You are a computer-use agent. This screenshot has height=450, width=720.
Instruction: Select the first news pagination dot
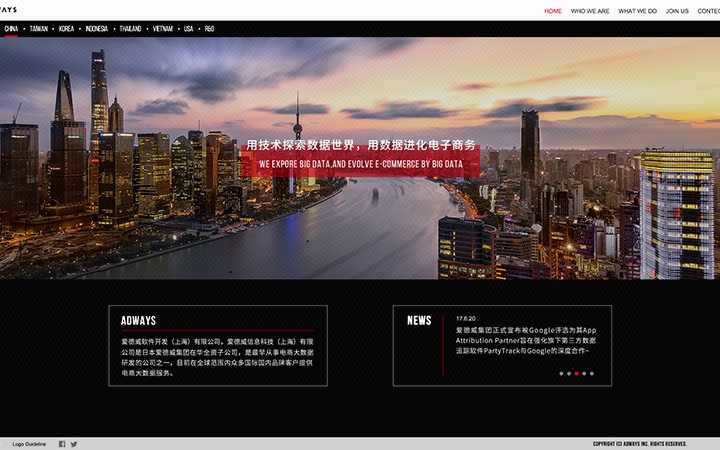pyautogui.click(x=561, y=373)
